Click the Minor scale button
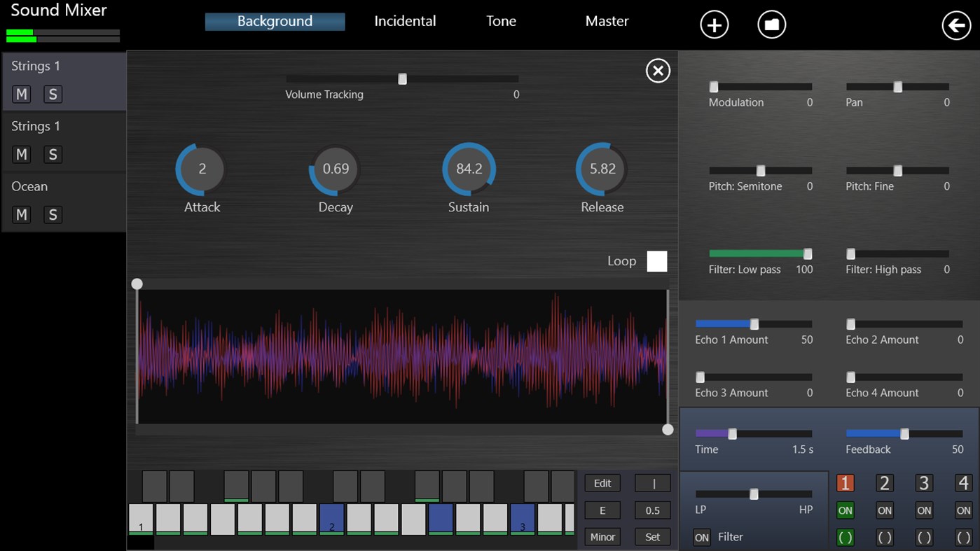This screenshot has width=980, height=551. point(602,536)
